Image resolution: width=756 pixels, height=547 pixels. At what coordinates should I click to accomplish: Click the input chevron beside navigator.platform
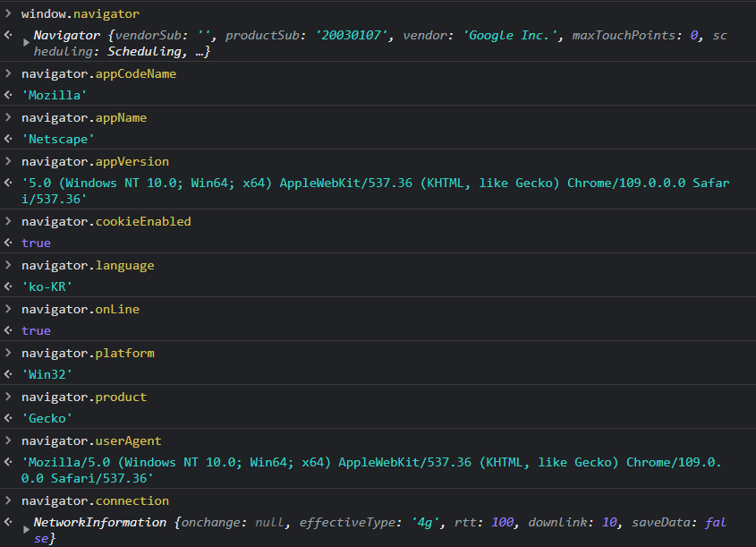pos(8,353)
